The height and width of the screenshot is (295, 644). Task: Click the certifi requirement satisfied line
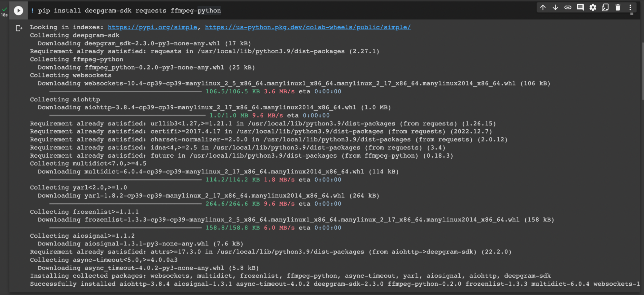pos(261,132)
